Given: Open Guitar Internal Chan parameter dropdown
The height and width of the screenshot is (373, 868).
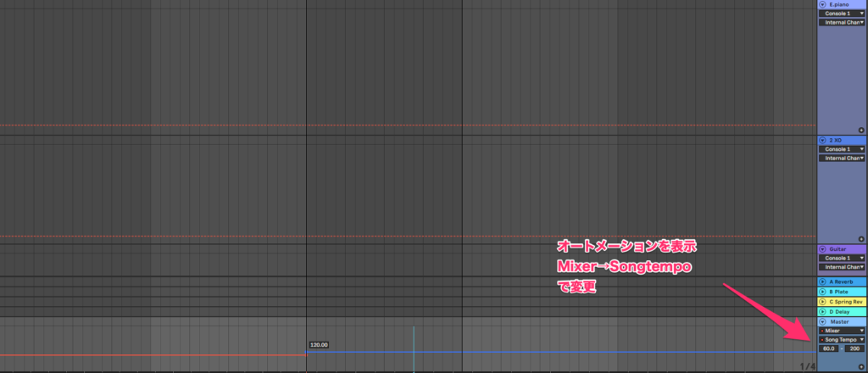Looking at the screenshot, I should 842,267.
